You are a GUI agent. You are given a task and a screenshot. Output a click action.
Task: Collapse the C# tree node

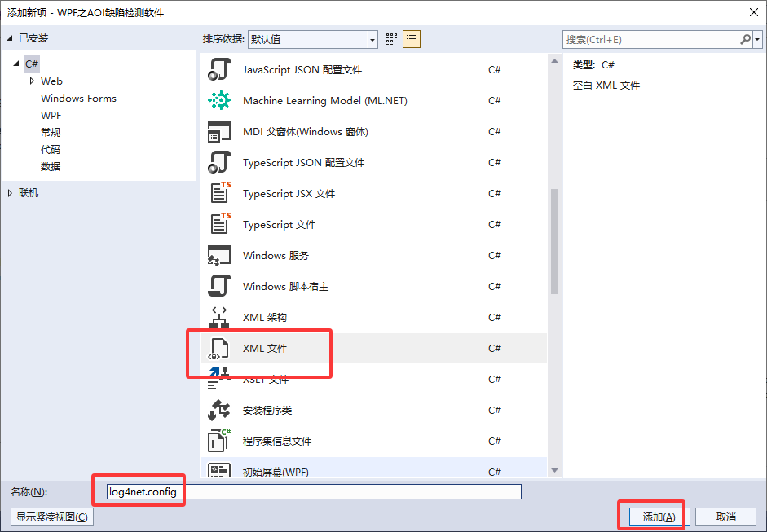(18, 64)
